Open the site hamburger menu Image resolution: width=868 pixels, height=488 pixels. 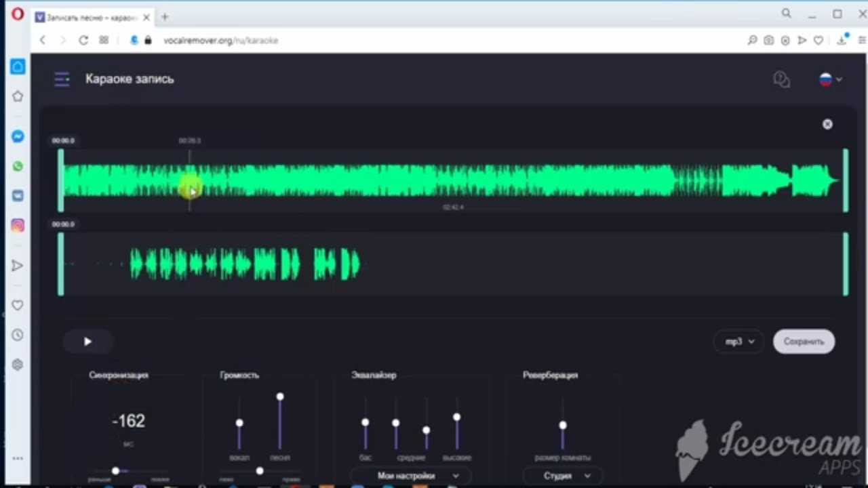pyautogui.click(x=62, y=79)
